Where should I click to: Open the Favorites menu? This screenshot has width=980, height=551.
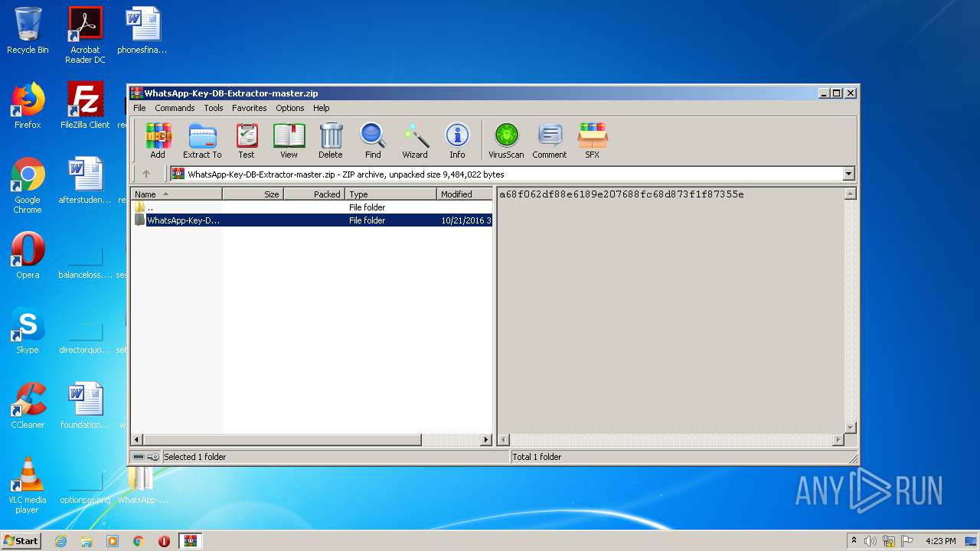(x=250, y=108)
